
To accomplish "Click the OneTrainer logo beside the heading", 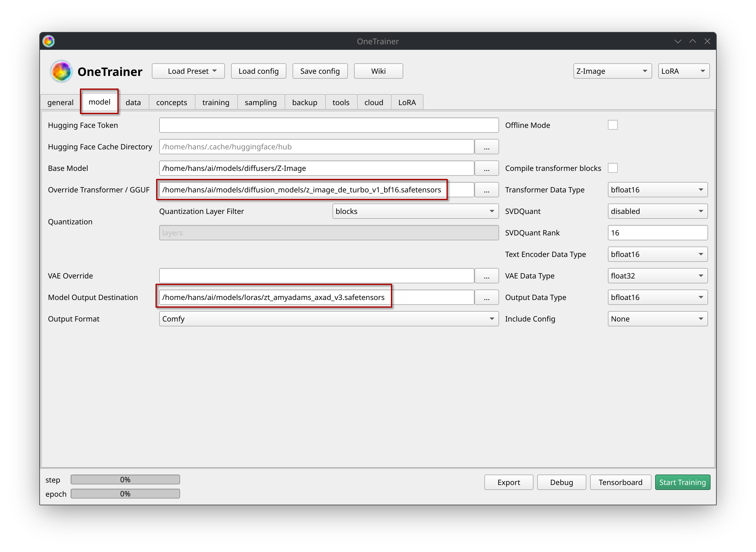I will click(61, 71).
